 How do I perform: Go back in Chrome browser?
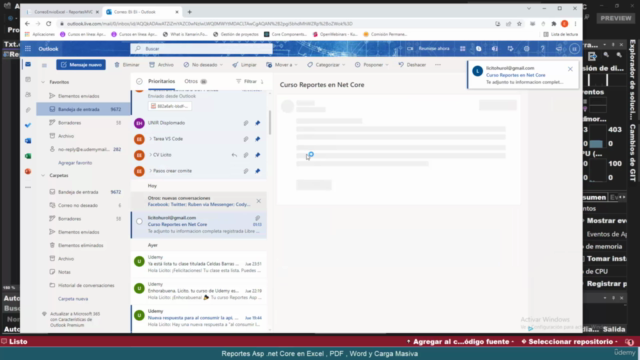(x=27, y=24)
